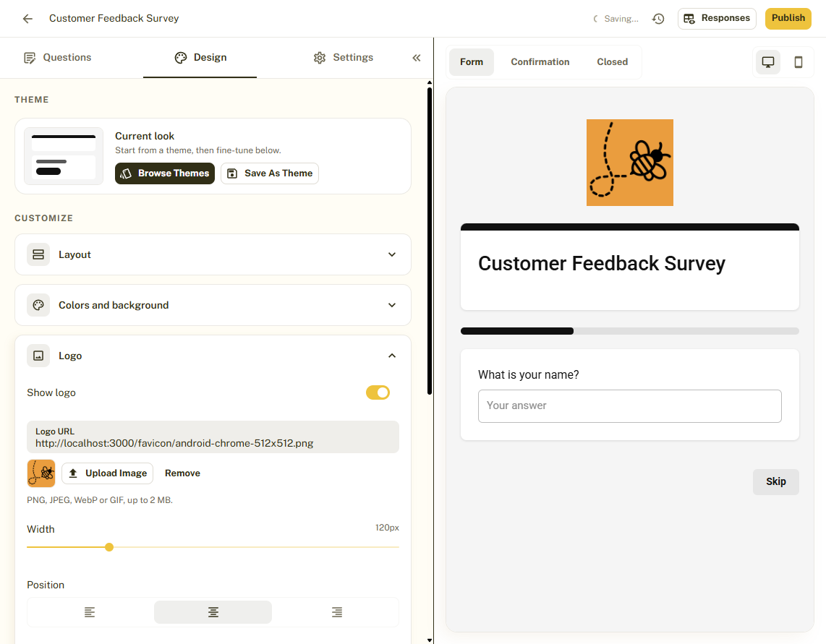This screenshot has width=826, height=644.
Task: Click the small logo thumbnail preview
Action: coord(41,473)
